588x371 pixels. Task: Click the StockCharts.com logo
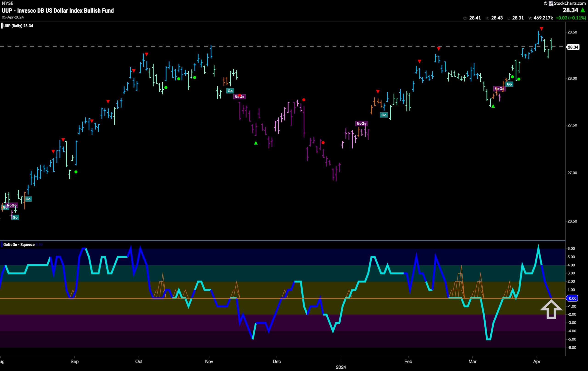point(565,3)
